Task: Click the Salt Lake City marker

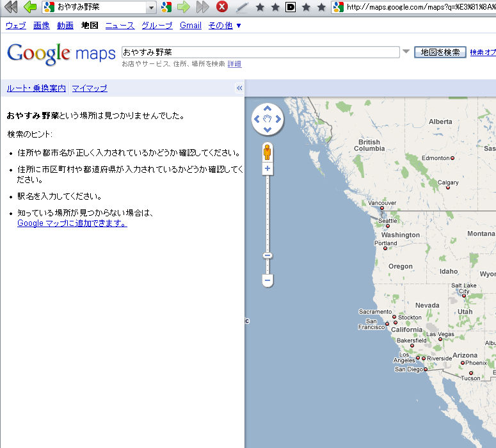Action: point(464,296)
